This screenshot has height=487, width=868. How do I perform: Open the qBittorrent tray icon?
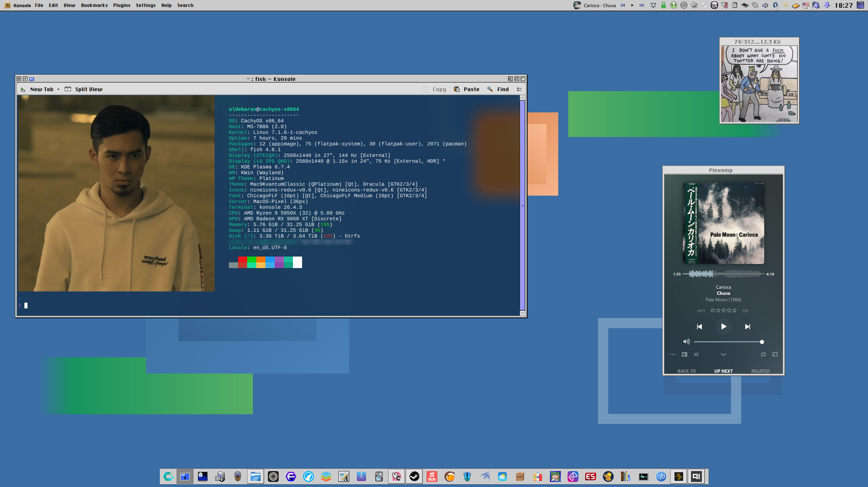click(684, 5)
